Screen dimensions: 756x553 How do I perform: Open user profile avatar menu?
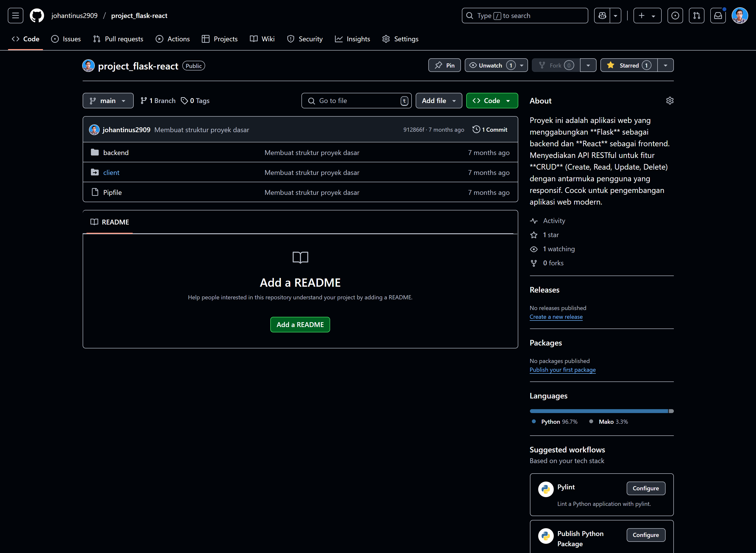click(x=740, y=15)
